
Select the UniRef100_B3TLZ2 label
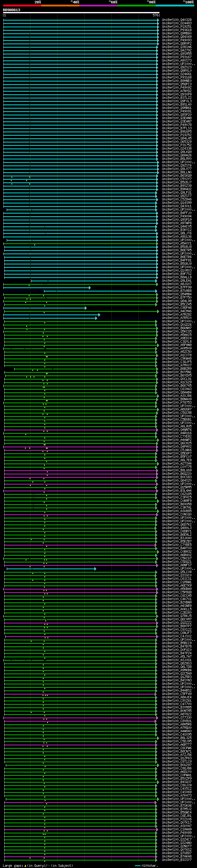tap(177, 98)
